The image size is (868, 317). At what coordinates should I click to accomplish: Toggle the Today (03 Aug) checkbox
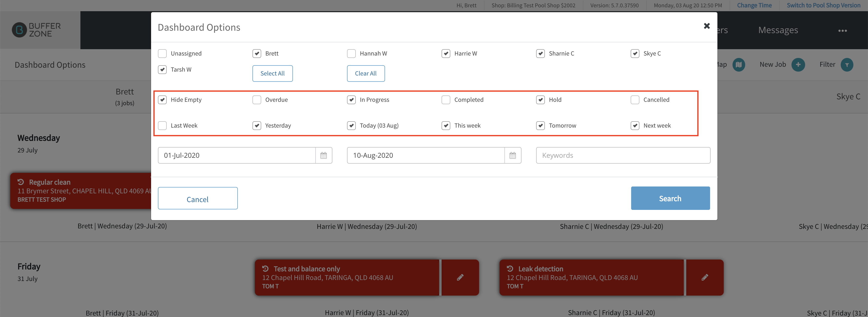pos(351,126)
